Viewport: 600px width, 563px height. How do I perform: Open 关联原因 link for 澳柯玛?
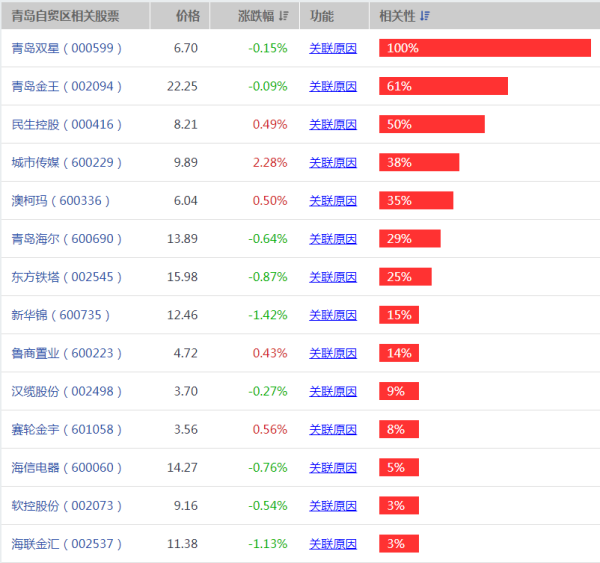(x=333, y=201)
